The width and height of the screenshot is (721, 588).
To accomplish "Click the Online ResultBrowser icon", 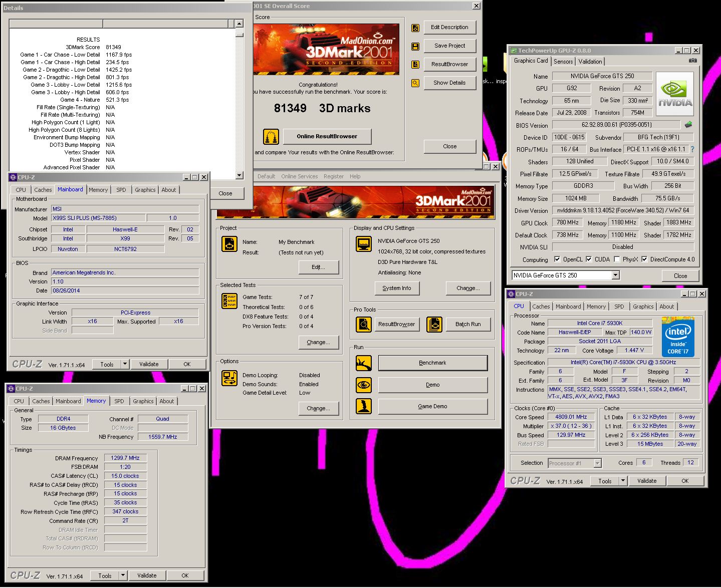I will [x=271, y=137].
